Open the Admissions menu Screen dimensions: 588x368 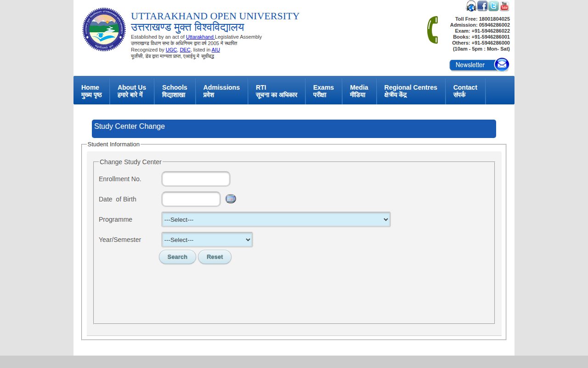click(221, 91)
